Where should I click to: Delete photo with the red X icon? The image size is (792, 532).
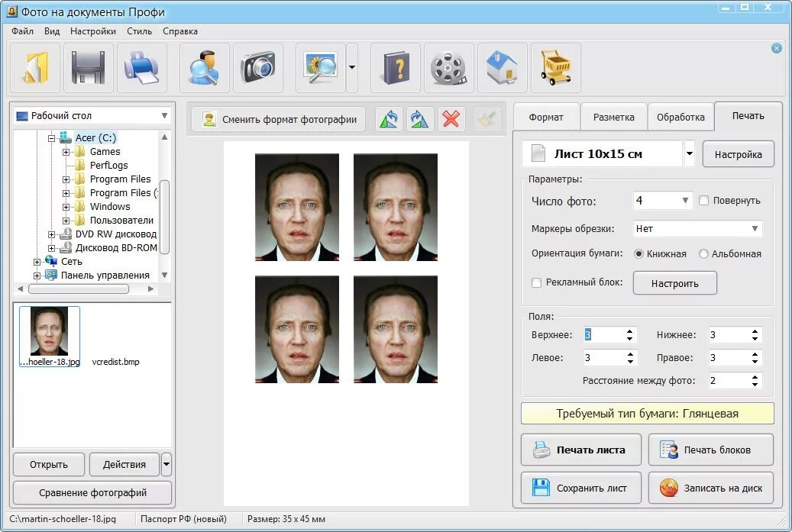point(451,120)
